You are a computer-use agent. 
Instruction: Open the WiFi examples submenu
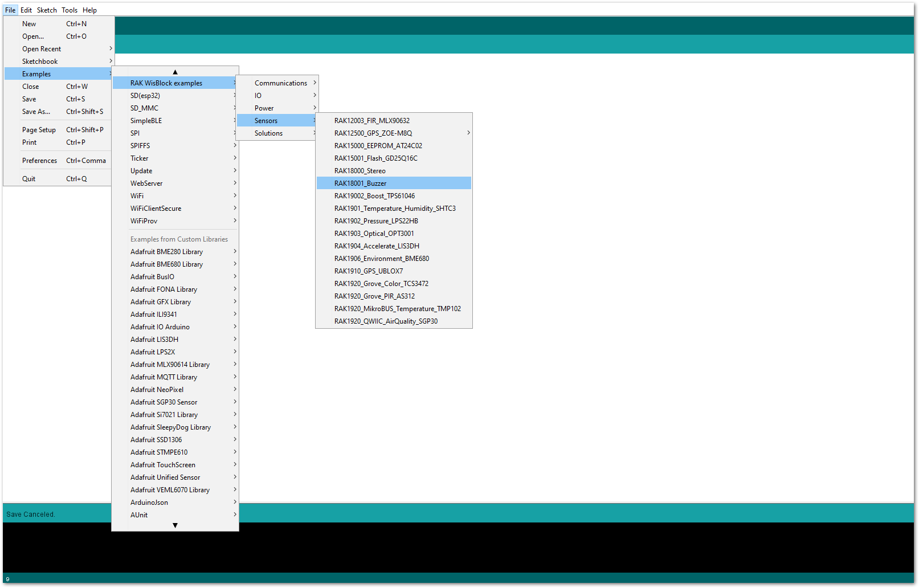tap(175, 196)
